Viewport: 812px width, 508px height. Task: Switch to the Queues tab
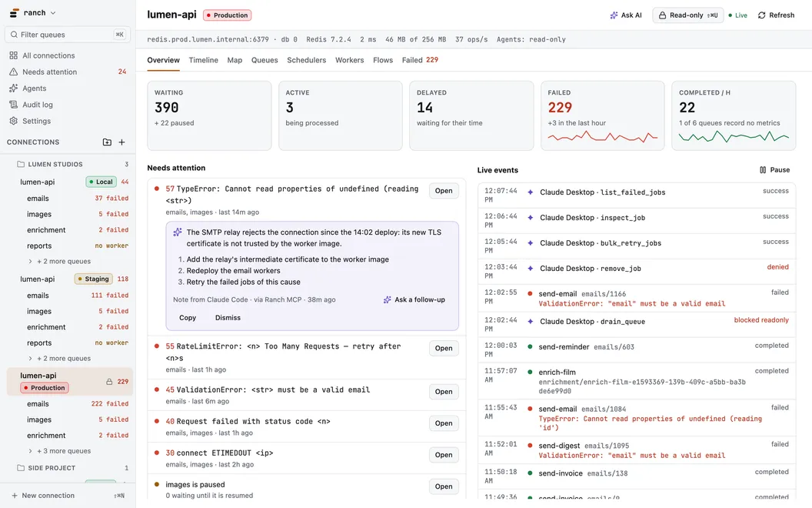(265, 60)
